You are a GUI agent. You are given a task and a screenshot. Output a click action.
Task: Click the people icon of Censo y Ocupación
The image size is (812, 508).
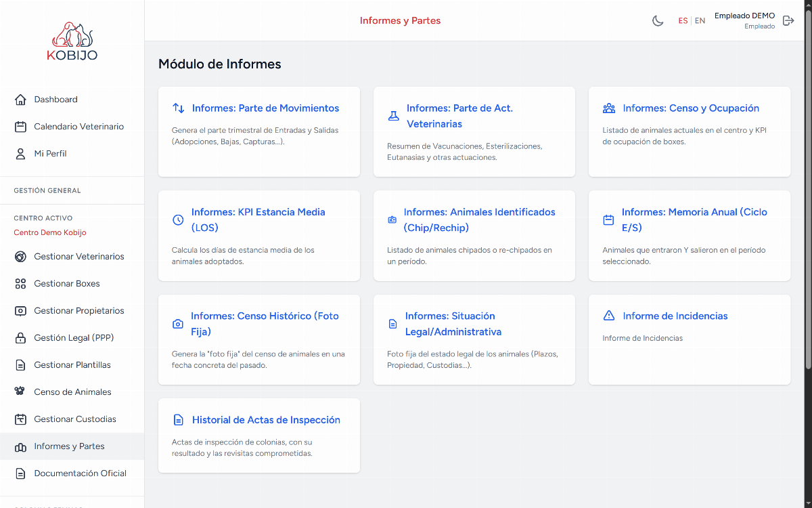[609, 108]
